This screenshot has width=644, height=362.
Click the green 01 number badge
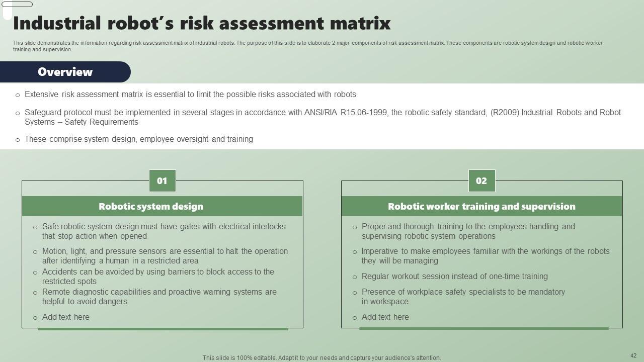(162, 181)
